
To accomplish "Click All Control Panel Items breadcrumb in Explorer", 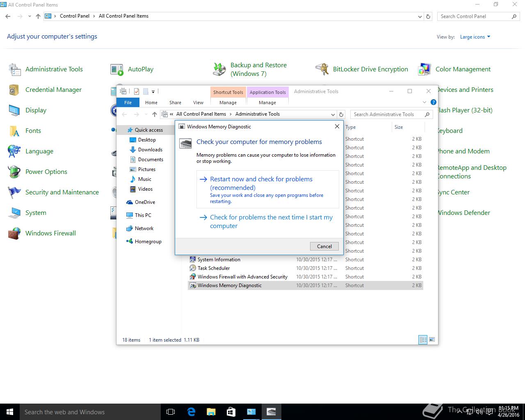I will (201, 114).
